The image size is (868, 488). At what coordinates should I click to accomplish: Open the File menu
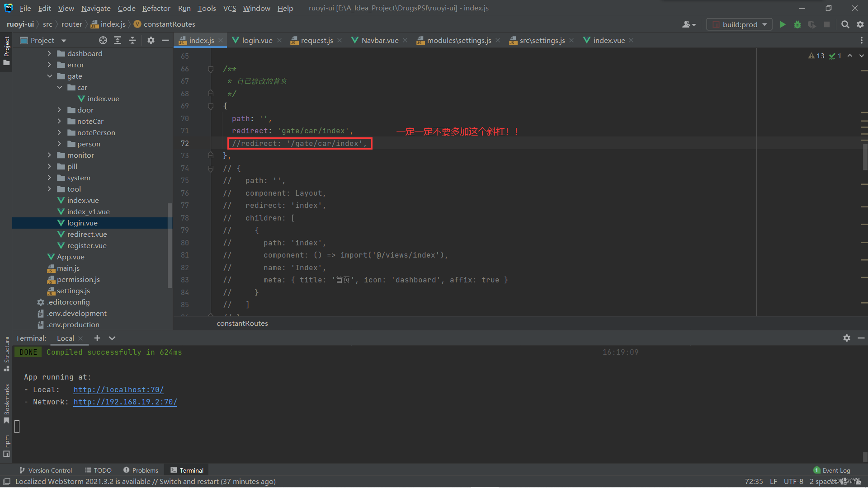[x=25, y=8]
